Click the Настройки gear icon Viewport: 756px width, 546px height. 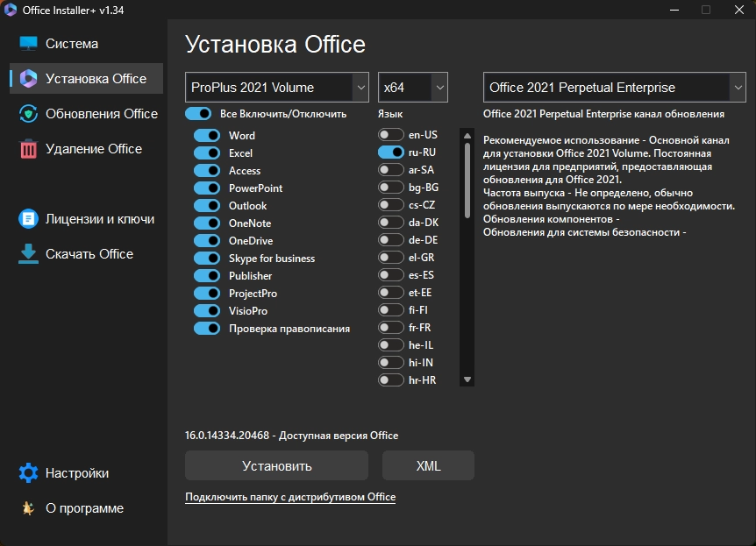pos(29,473)
